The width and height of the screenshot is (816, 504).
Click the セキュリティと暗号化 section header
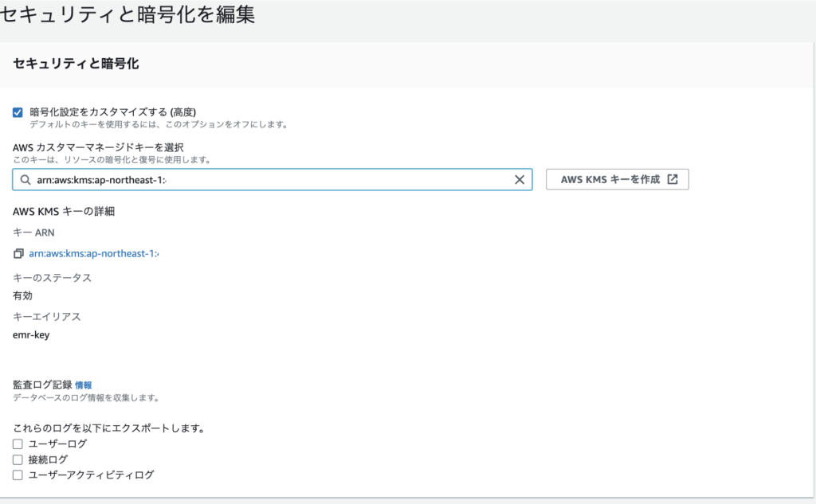pyautogui.click(x=76, y=64)
